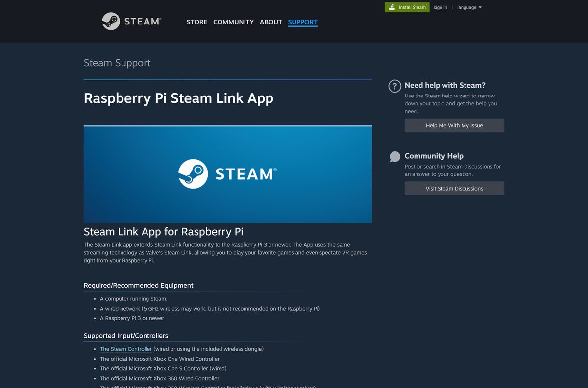Click the 'Post or search in Steam Discussions' text

453,170
